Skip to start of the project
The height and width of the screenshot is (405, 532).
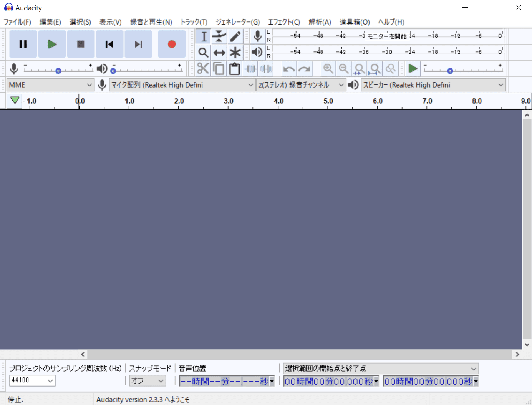point(109,44)
